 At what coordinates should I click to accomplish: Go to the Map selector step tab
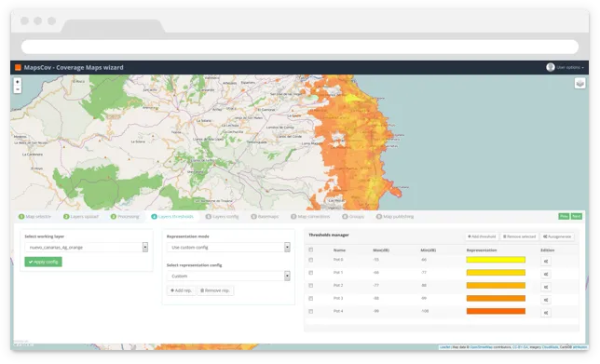click(x=34, y=216)
